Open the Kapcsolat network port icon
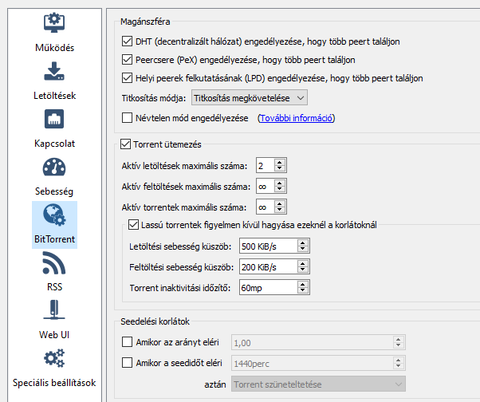 pos(54,119)
